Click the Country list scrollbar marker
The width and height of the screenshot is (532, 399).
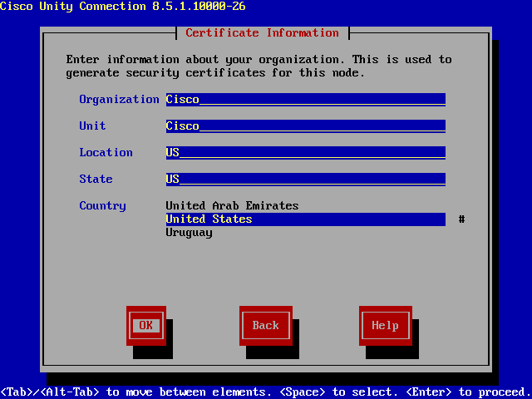tap(461, 219)
